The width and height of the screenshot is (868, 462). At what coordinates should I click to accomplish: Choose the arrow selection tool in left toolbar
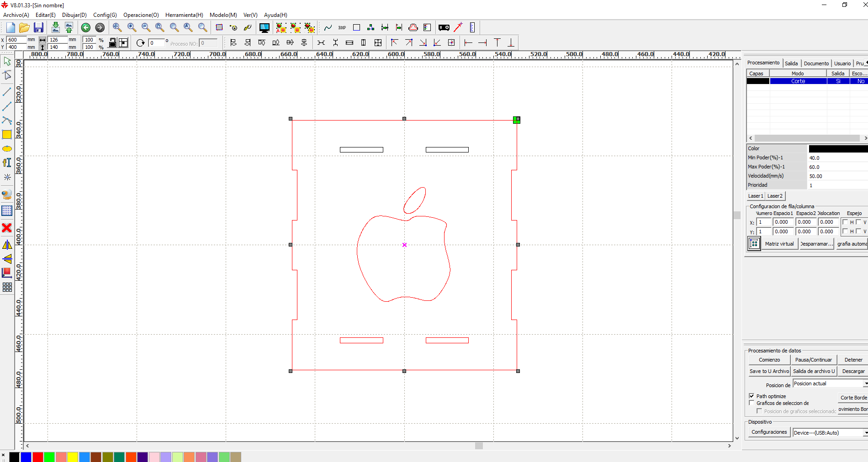pos(7,61)
